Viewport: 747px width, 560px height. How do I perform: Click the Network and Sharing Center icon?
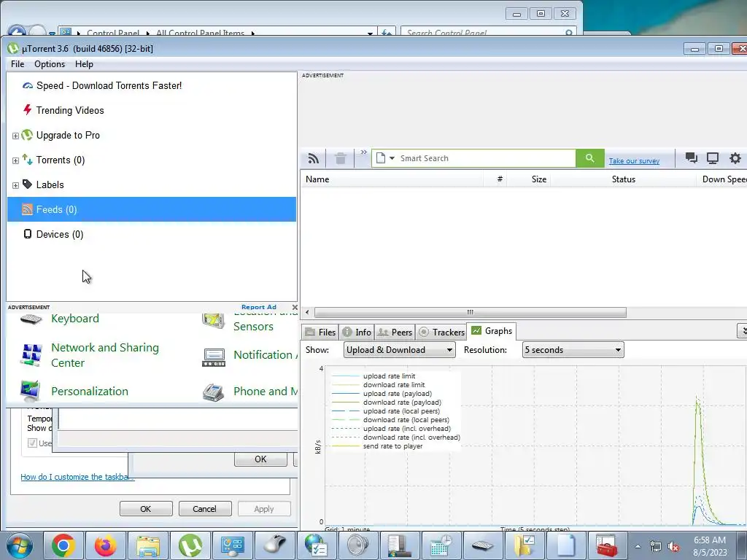[x=31, y=355]
